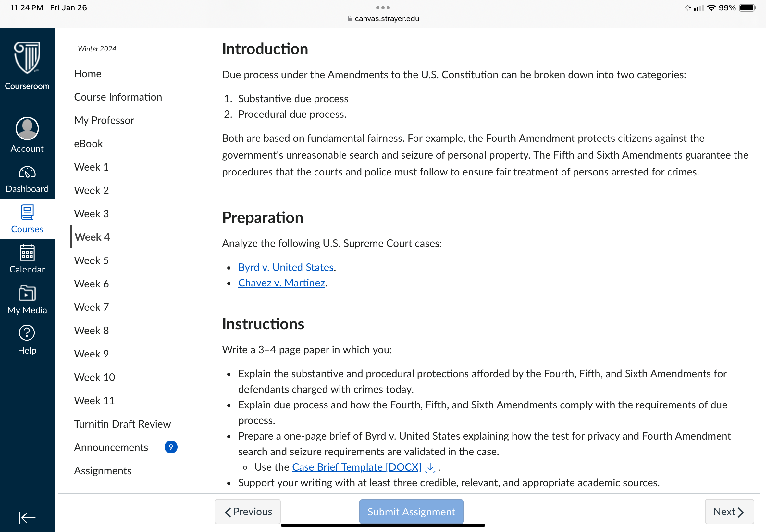The image size is (766, 532).
Task: Open the Account profile avatar
Action: [x=27, y=128]
